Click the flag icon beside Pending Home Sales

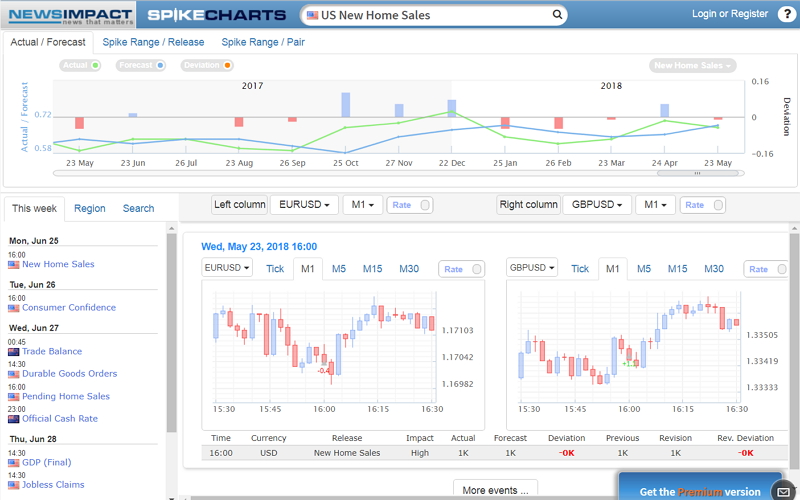point(14,396)
